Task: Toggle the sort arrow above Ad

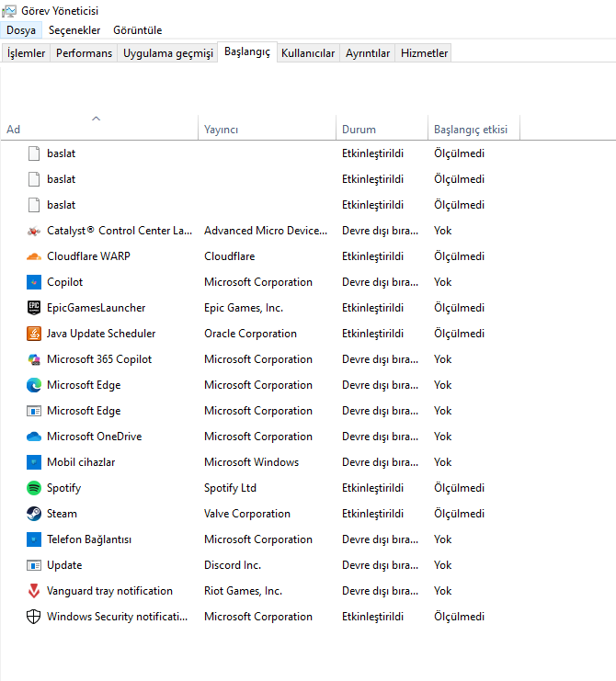Action: (x=96, y=119)
